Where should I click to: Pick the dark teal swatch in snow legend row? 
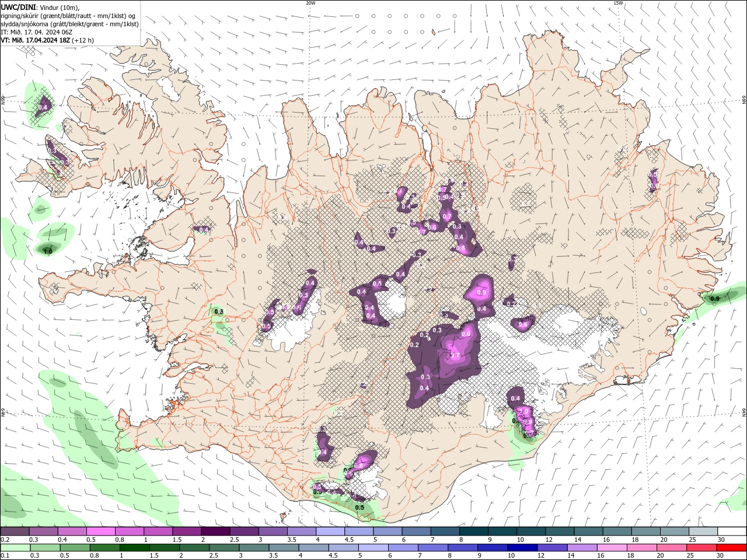(474, 531)
